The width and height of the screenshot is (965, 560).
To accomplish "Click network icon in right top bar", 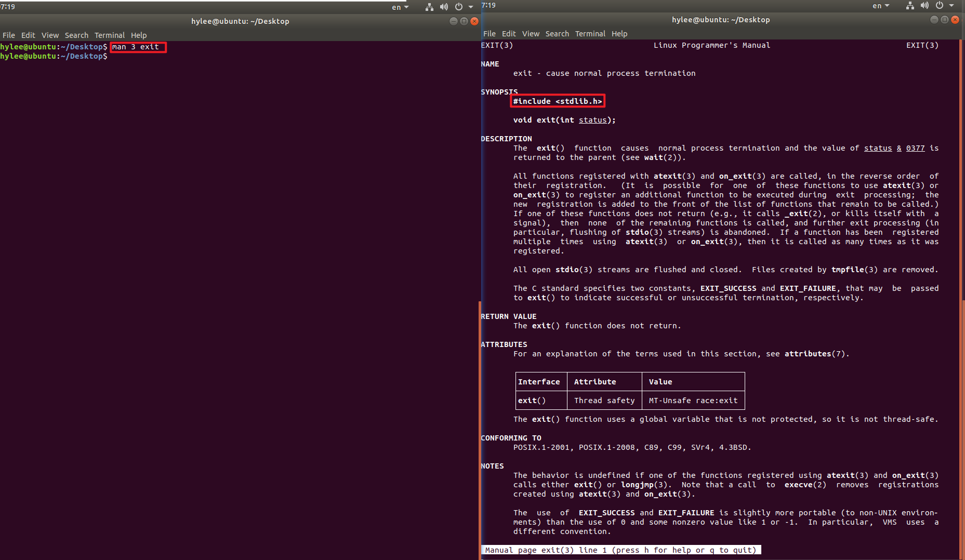I will [910, 6].
